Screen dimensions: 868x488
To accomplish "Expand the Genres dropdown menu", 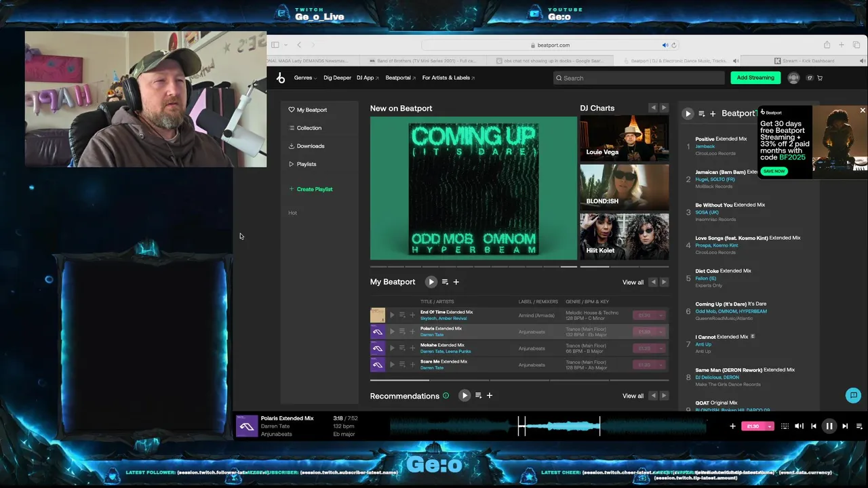I will (305, 78).
